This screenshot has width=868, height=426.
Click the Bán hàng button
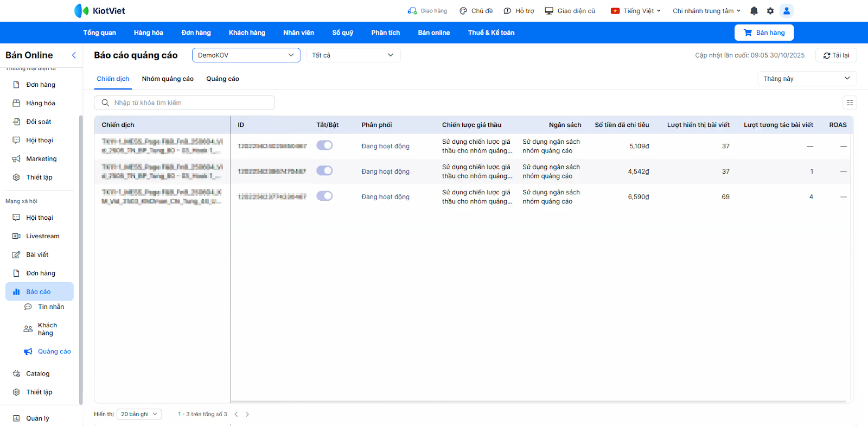764,33
